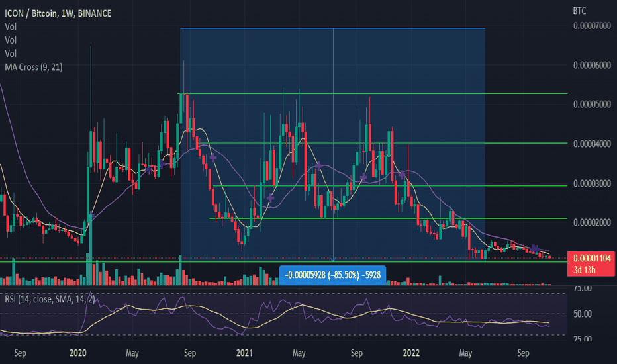The image size is (617, 364).
Task: Select the blue -0.00005928 (-85.50%) measurement label
Action: pos(332,275)
